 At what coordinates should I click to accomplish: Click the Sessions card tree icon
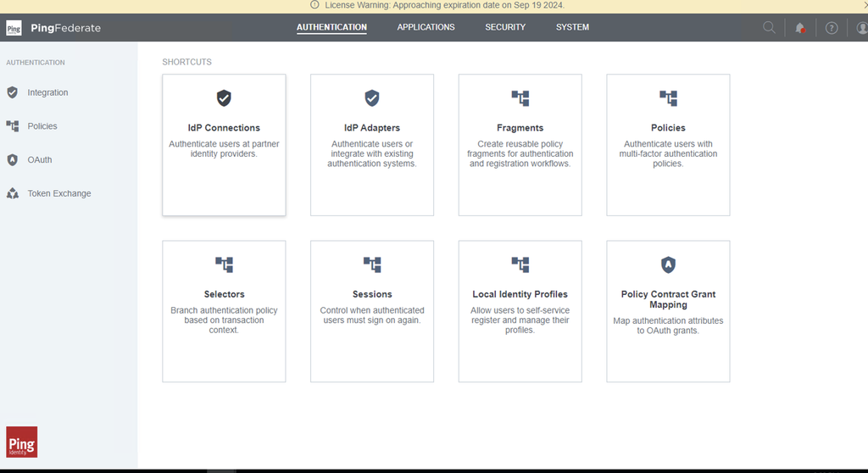tap(372, 264)
